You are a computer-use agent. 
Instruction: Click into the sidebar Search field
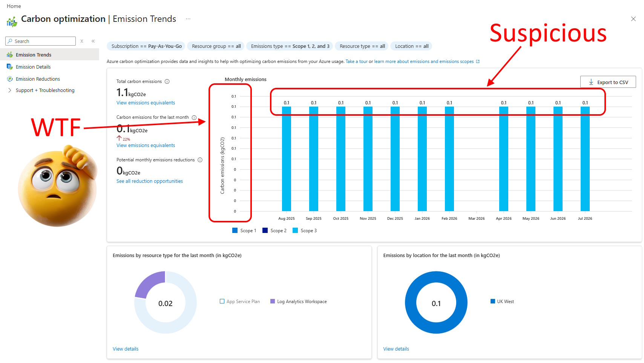pyautogui.click(x=41, y=41)
